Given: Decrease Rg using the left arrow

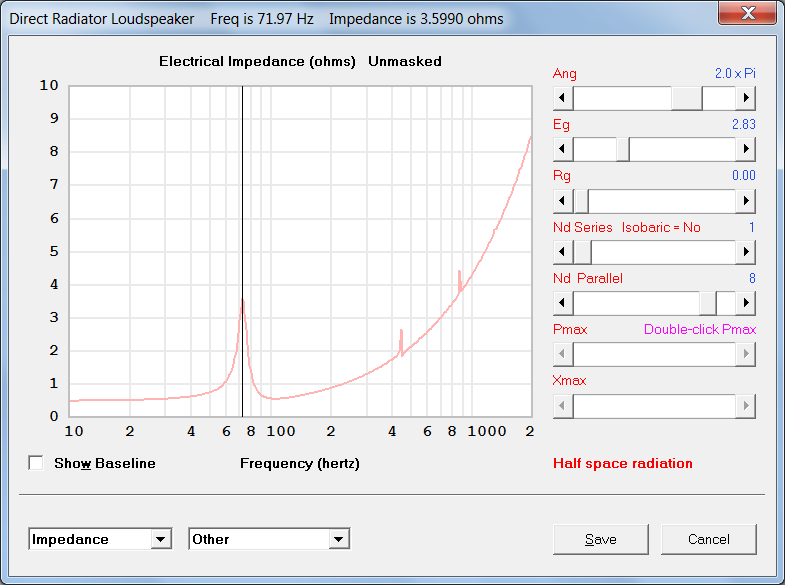Looking at the screenshot, I should click(x=563, y=201).
